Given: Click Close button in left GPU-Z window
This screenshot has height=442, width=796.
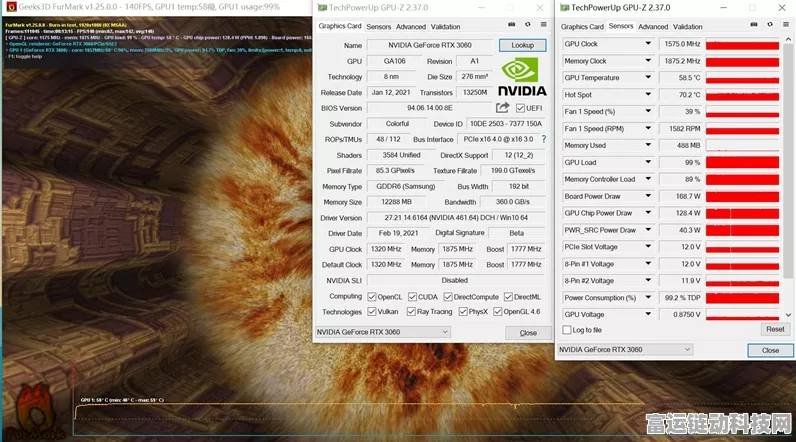Looking at the screenshot, I should point(528,333).
